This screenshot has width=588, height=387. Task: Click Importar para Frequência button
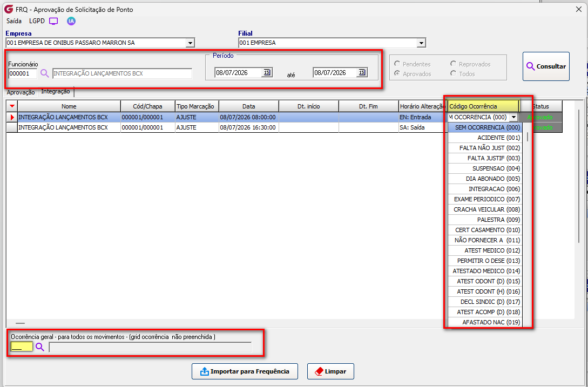[x=245, y=372]
